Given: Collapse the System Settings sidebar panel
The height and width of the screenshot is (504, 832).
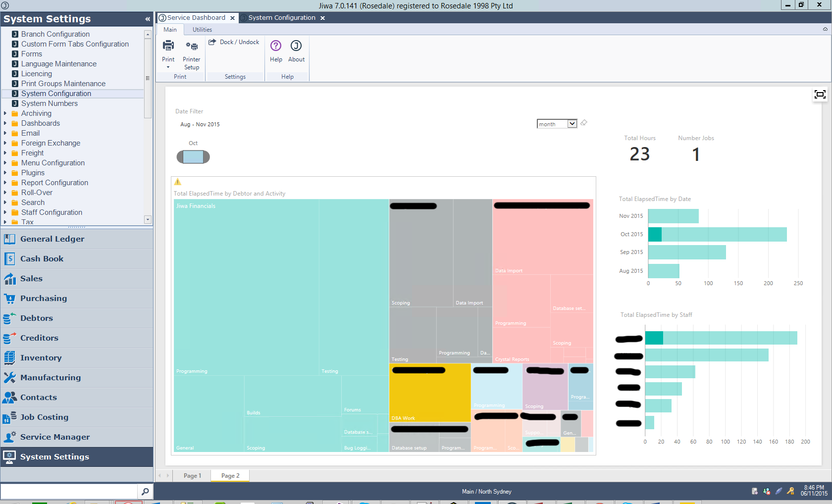Looking at the screenshot, I should [148, 19].
